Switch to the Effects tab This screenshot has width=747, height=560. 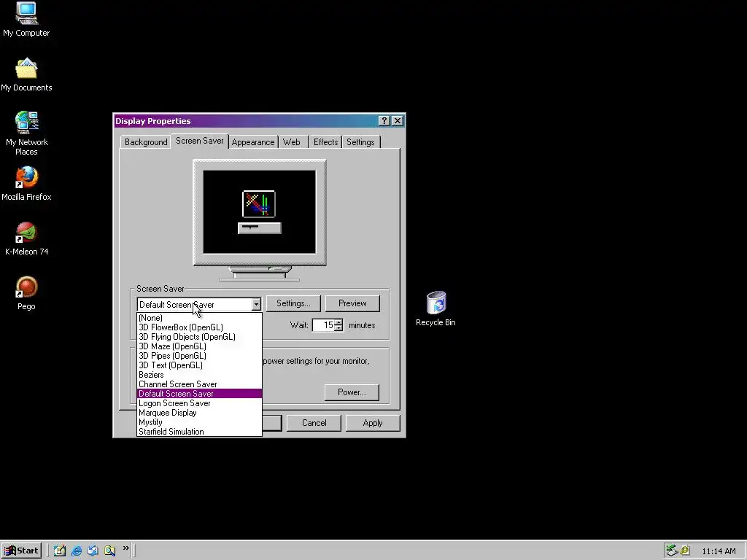325,142
